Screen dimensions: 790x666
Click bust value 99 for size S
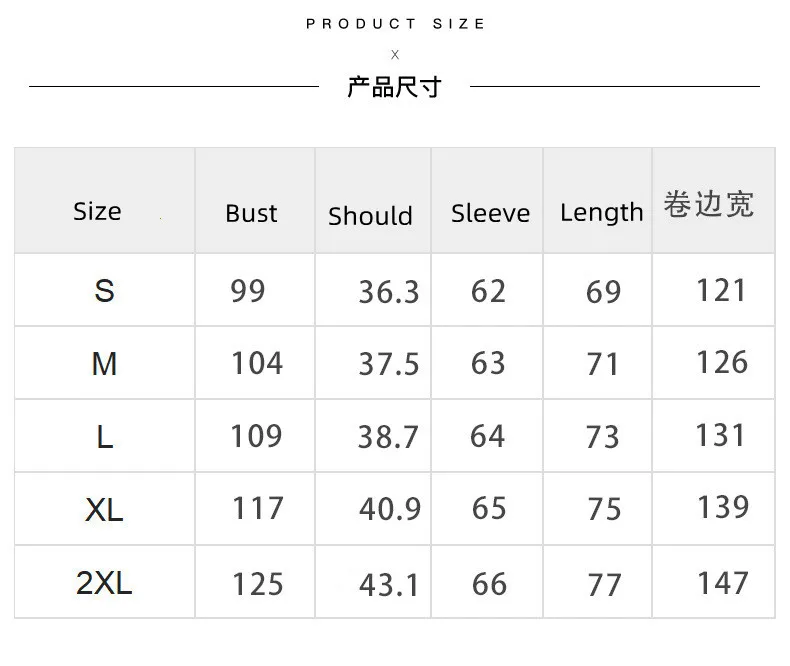(248, 291)
